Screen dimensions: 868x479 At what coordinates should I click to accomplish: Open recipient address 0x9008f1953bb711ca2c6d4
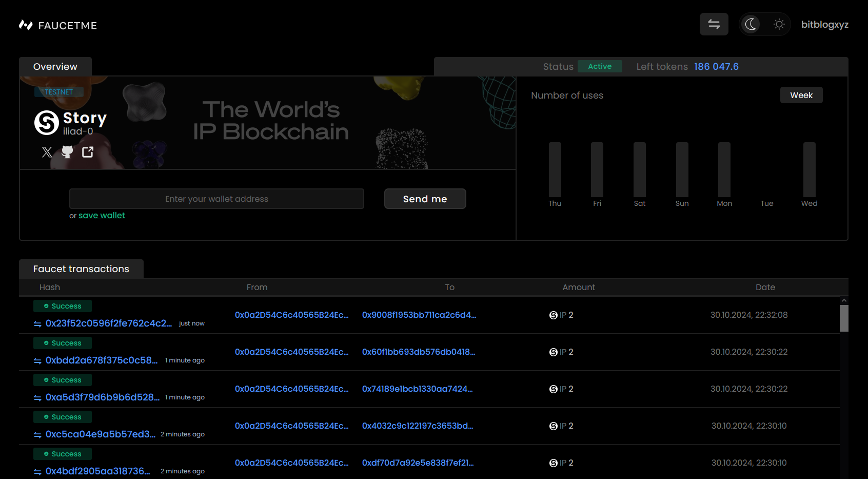419,315
